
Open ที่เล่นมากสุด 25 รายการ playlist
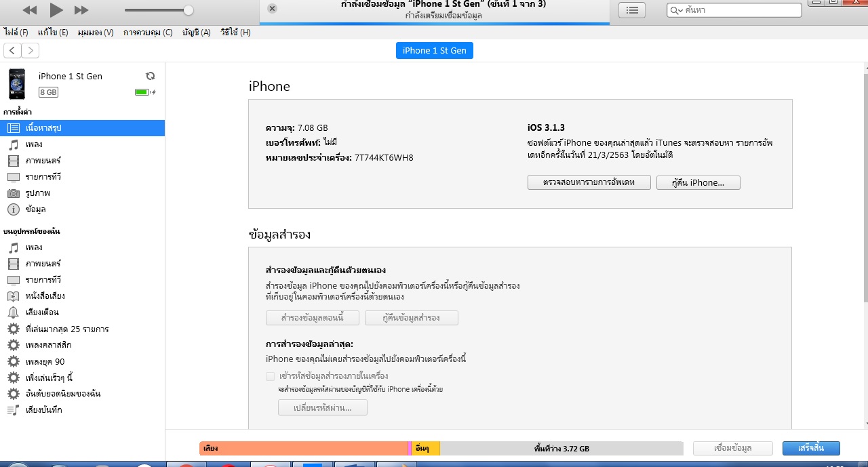(82, 329)
